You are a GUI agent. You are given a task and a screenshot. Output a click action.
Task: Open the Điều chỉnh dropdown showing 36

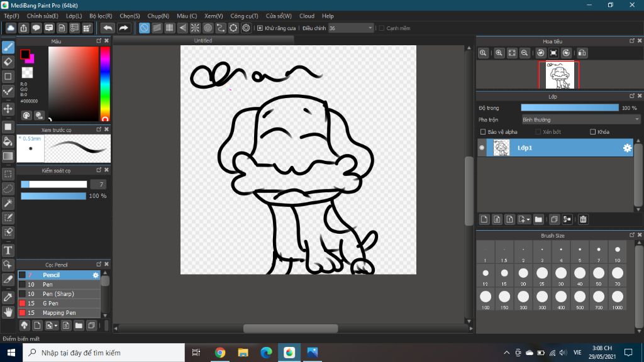(351, 28)
